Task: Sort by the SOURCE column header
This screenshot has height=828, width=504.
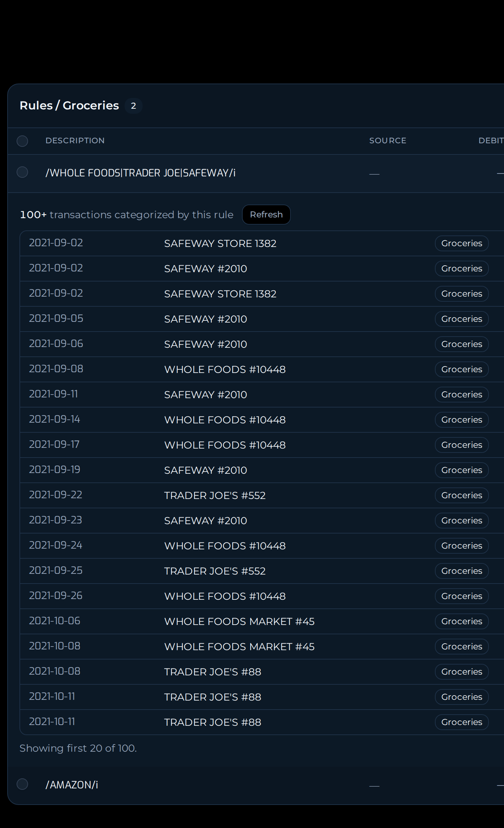Action: pyautogui.click(x=388, y=141)
